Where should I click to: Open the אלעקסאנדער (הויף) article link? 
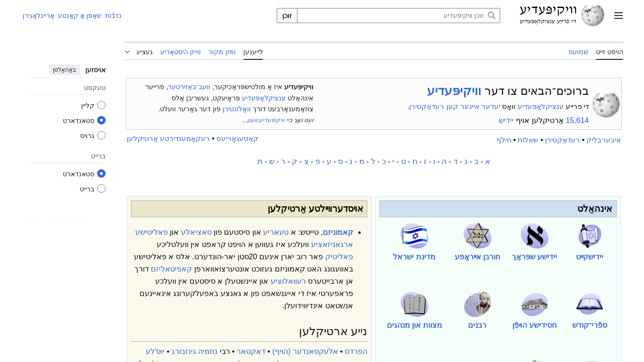click(305, 351)
